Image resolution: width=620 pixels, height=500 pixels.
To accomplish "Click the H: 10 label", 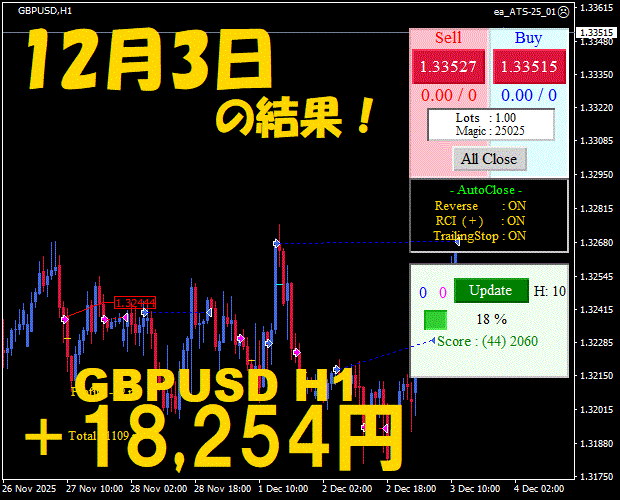I will 550,291.
